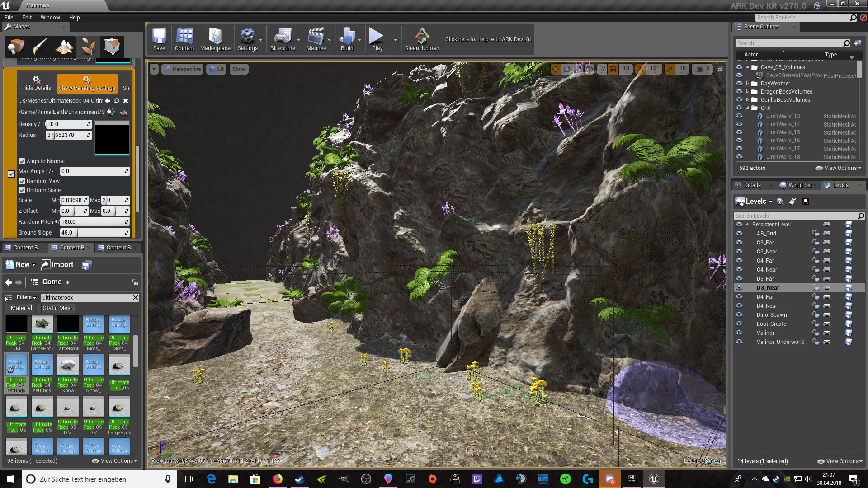Viewport: 868px width, 488px height.
Task: Select the Static Mesh filter button
Action: (x=58, y=308)
